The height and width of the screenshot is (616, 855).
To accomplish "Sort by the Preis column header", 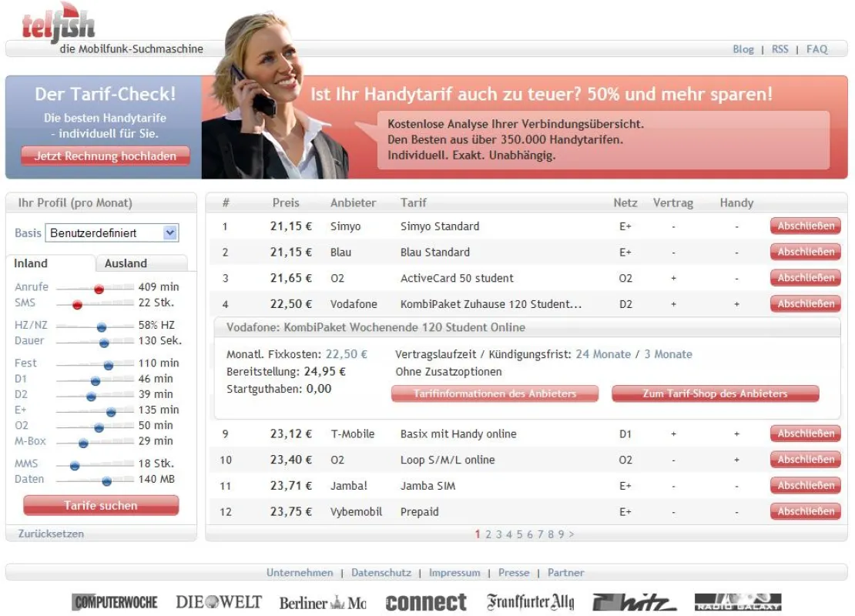I will pos(286,203).
